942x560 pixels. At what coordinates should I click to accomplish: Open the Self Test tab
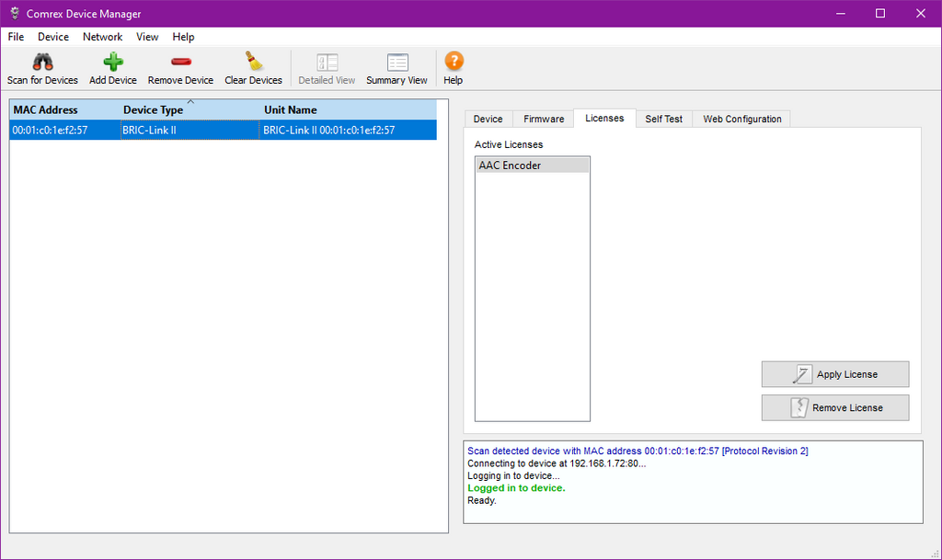click(x=664, y=119)
